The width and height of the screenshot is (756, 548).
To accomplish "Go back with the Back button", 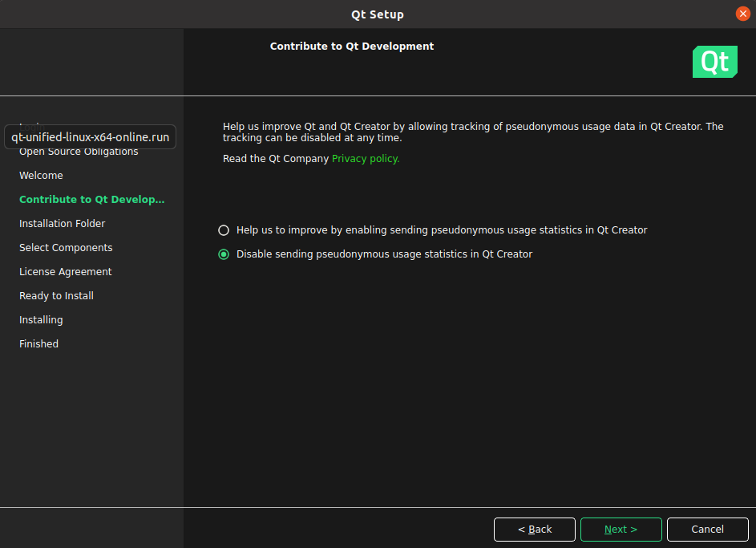I will [534, 530].
